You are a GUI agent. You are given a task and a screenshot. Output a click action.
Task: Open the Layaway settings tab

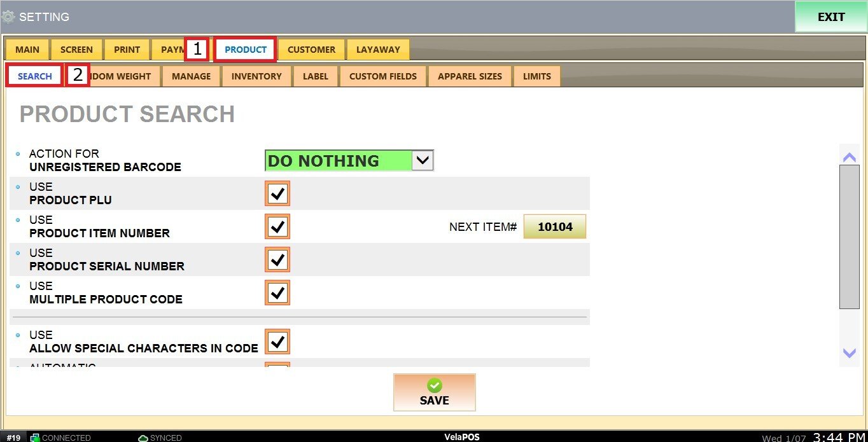378,50
